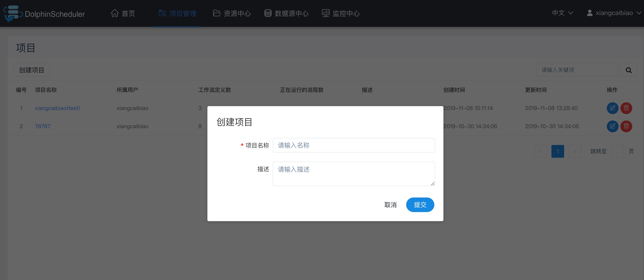The height and width of the screenshot is (280, 644).
Task: Click the trash icon for project 78787
Action: (x=626, y=126)
